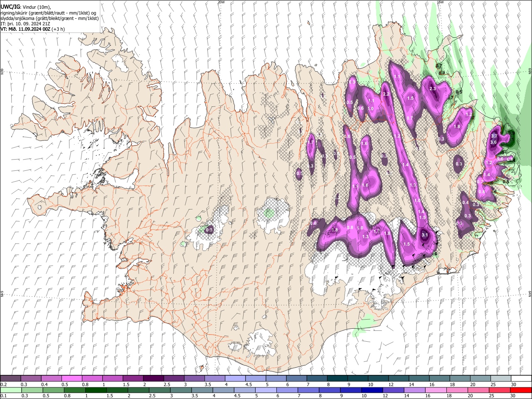Click the '15W' longitude label at top
The height and width of the screenshot is (399, 532).
(x=440, y=2)
